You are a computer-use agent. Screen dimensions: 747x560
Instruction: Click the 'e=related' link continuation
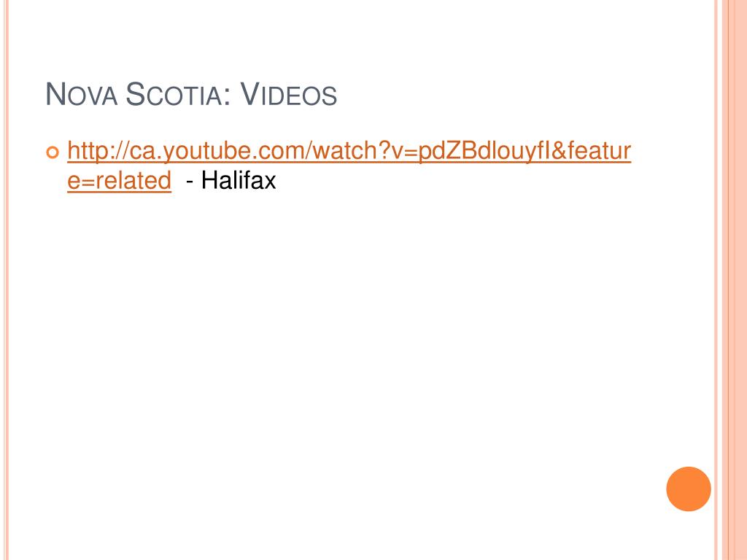pyautogui.click(x=119, y=181)
